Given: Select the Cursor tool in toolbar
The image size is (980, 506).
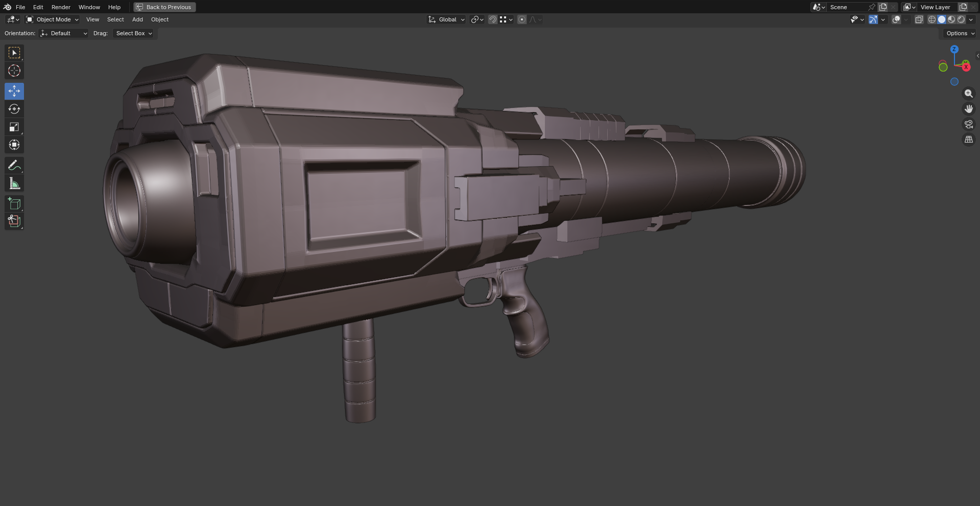Looking at the screenshot, I should [14, 71].
